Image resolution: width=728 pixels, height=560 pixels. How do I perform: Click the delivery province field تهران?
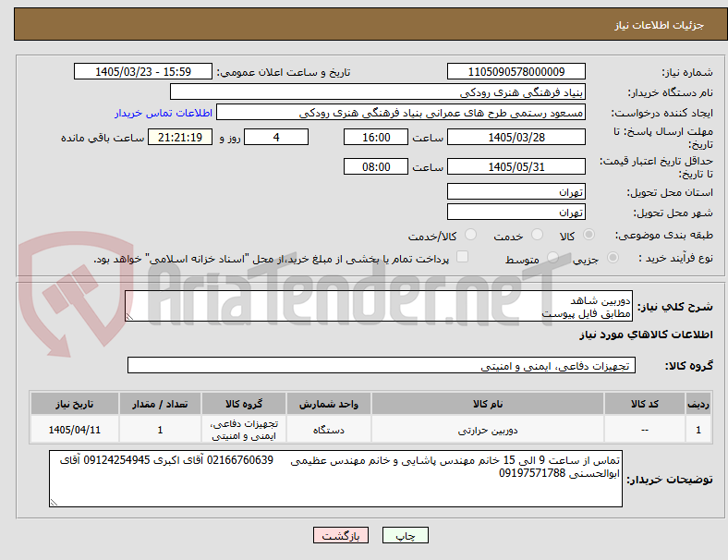click(x=516, y=192)
